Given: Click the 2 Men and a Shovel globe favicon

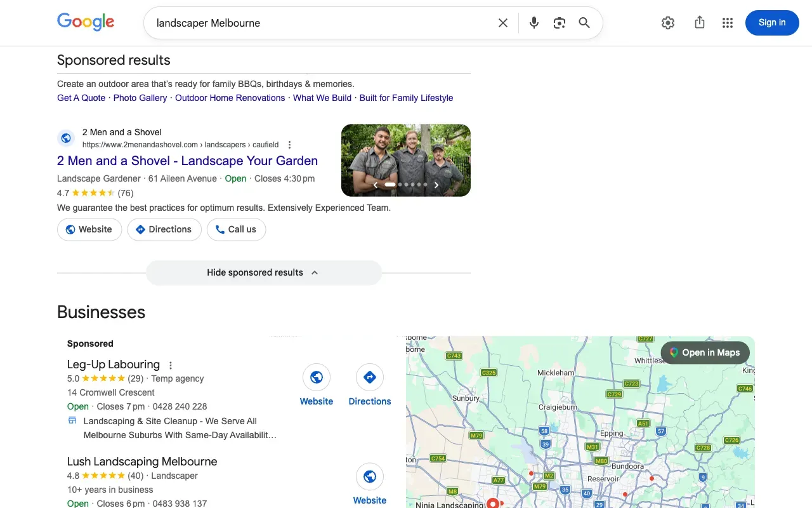Looking at the screenshot, I should pos(66,138).
